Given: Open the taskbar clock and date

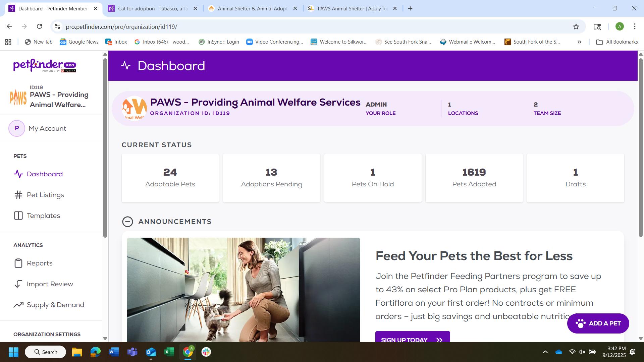Looking at the screenshot, I should (x=614, y=352).
